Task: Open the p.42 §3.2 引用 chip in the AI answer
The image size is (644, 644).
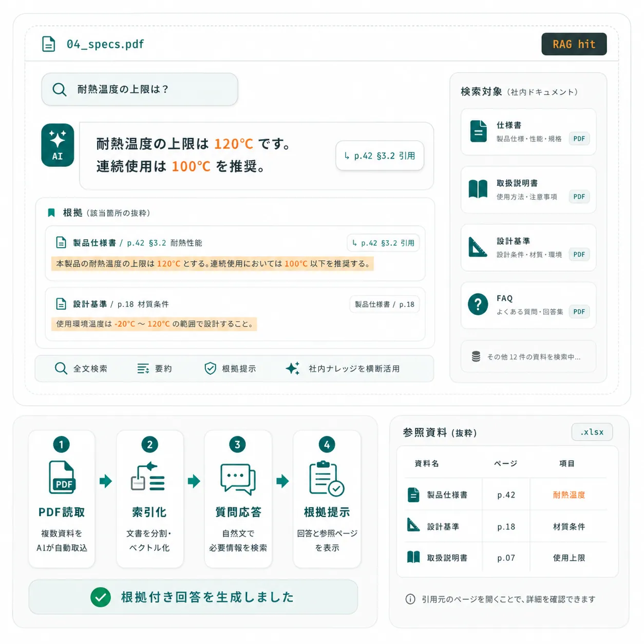Action: click(380, 156)
